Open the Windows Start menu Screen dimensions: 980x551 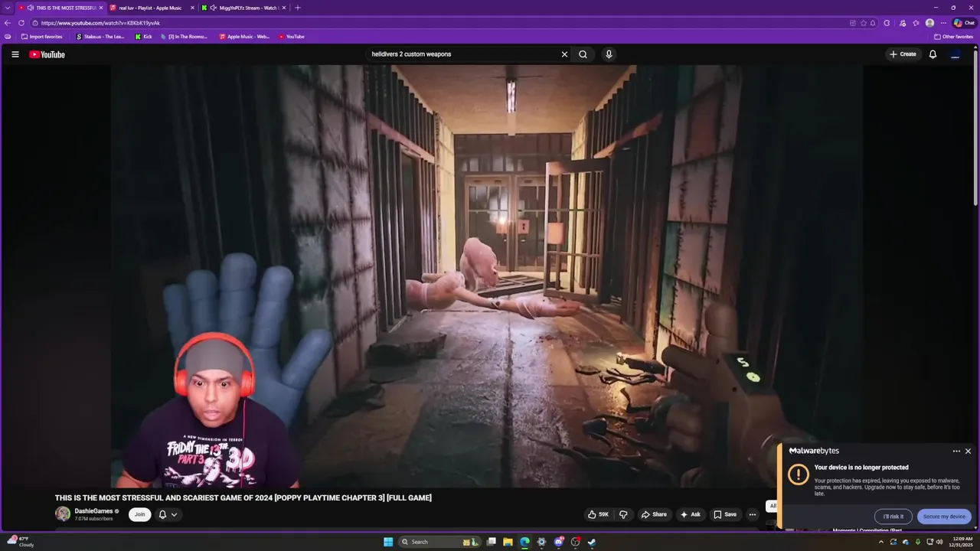[388, 542]
